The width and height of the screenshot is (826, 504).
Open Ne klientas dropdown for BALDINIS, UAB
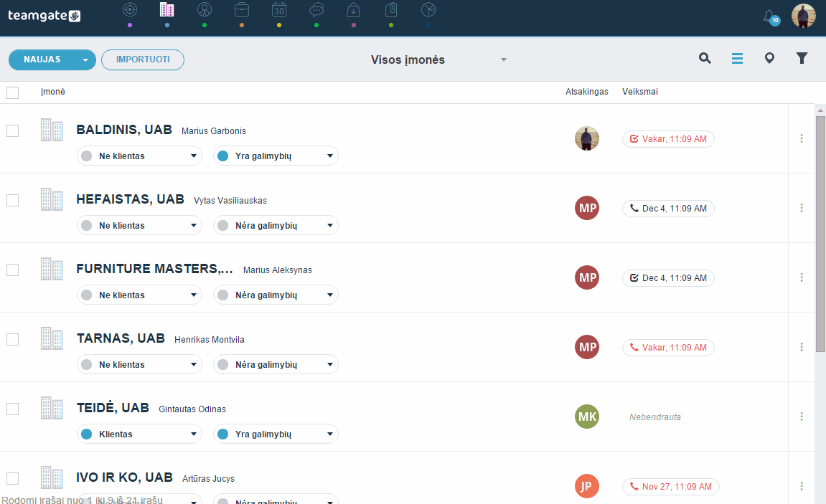(x=140, y=156)
